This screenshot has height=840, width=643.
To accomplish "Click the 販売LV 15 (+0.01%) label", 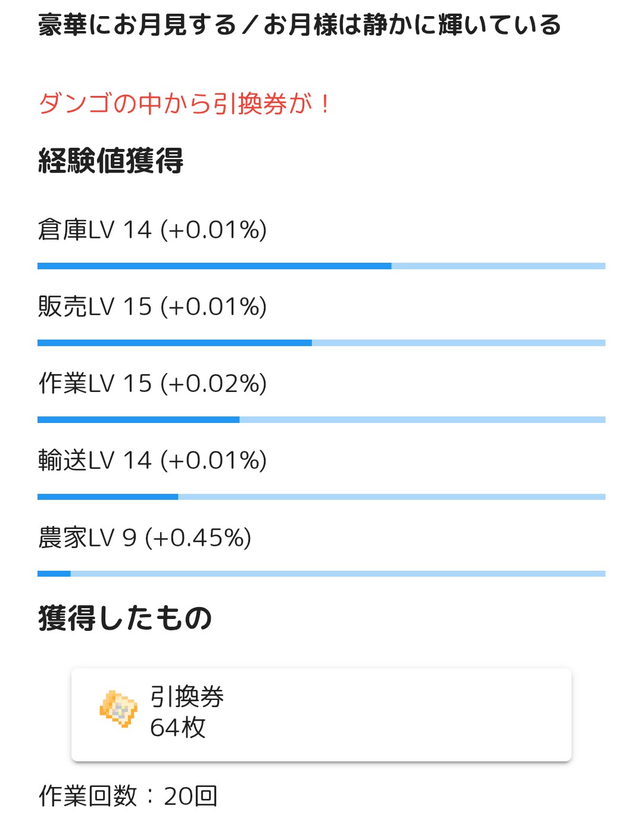I will click(x=152, y=307).
